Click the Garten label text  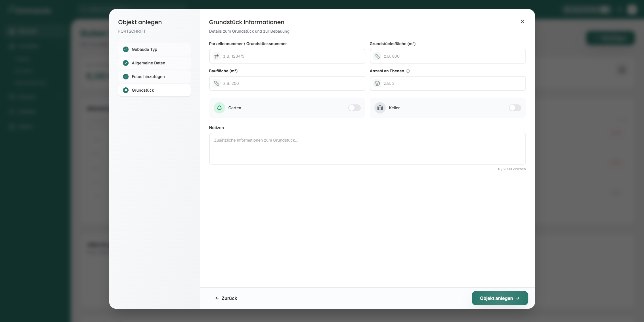pyautogui.click(x=235, y=108)
